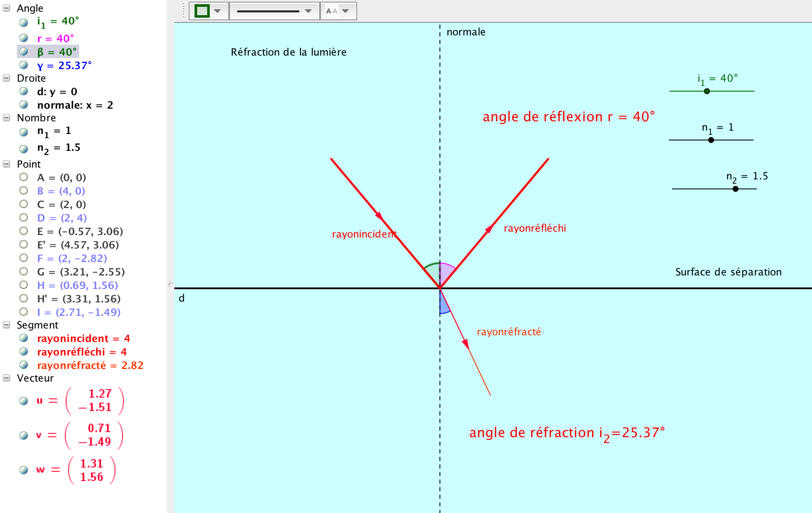Screen dimensions: 812x513
Task: Collapse the Nombre category
Action: tap(6, 118)
